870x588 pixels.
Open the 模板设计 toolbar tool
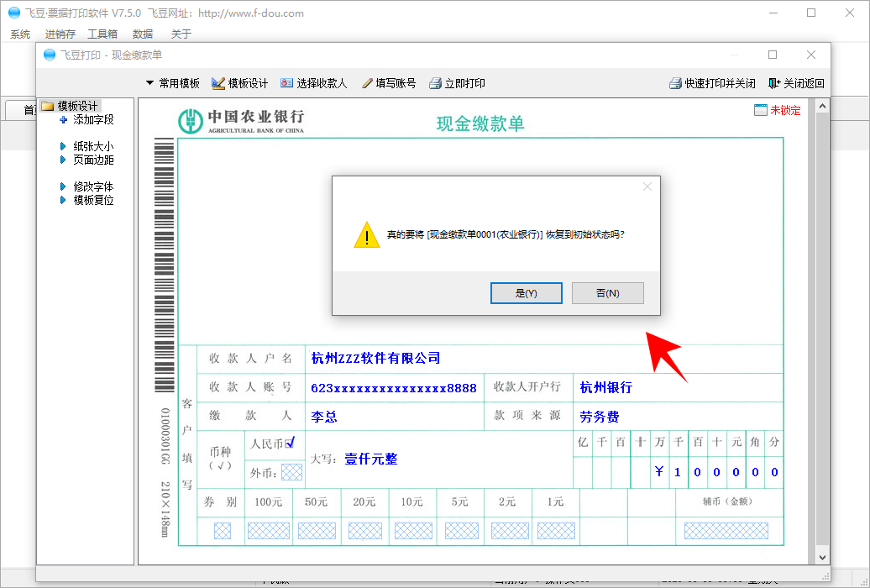pyautogui.click(x=239, y=83)
